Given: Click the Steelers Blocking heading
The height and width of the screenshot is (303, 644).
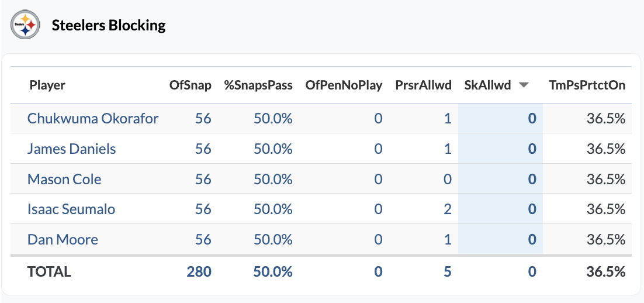Looking at the screenshot, I should click(109, 26).
